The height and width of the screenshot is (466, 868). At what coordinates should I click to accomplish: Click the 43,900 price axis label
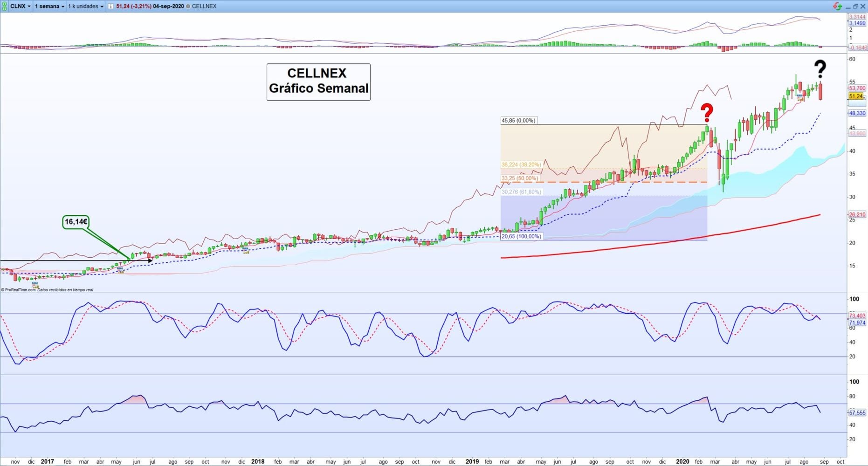[857, 133]
